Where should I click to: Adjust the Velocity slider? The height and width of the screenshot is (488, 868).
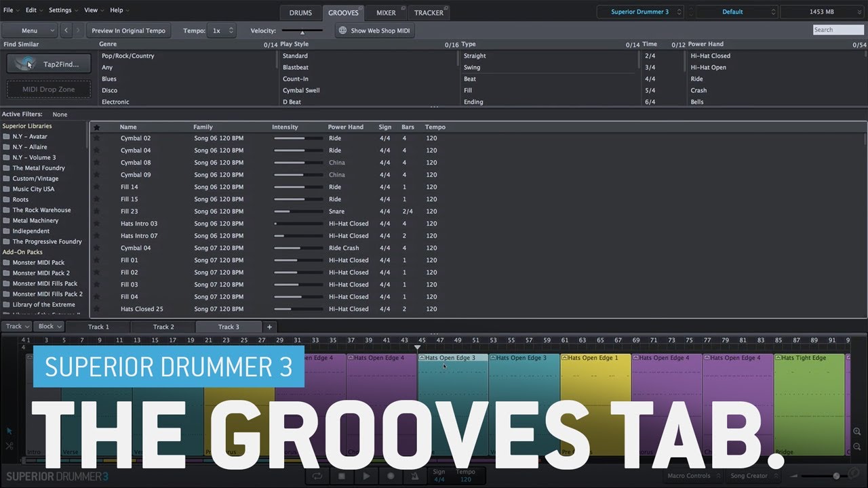(302, 30)
